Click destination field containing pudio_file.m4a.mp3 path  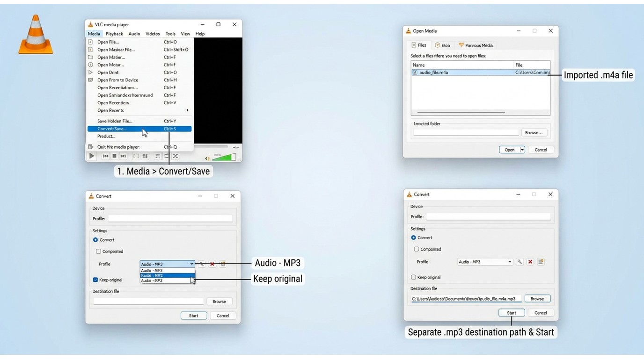[466, 299]
